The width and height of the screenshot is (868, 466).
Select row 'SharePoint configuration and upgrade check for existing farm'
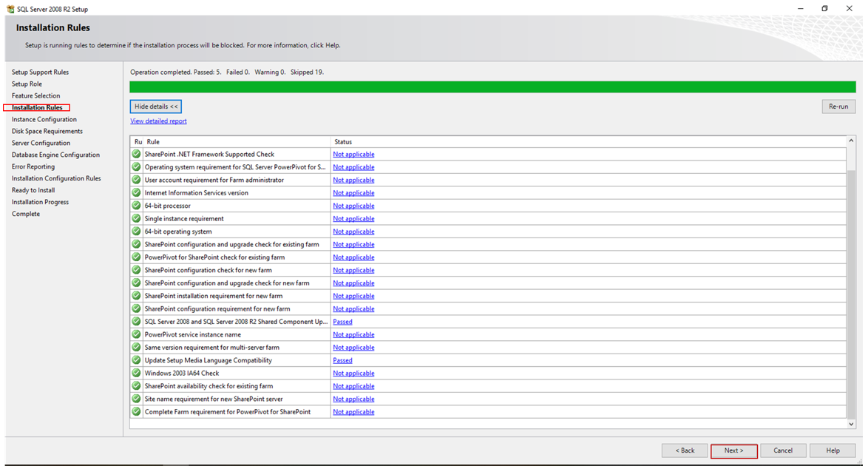click(x=488, y=244)
